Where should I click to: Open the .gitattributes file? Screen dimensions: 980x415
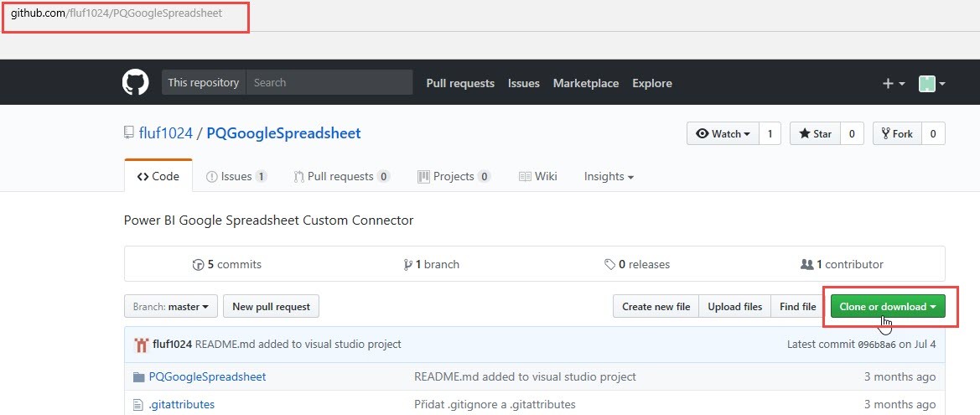[182, 404]
